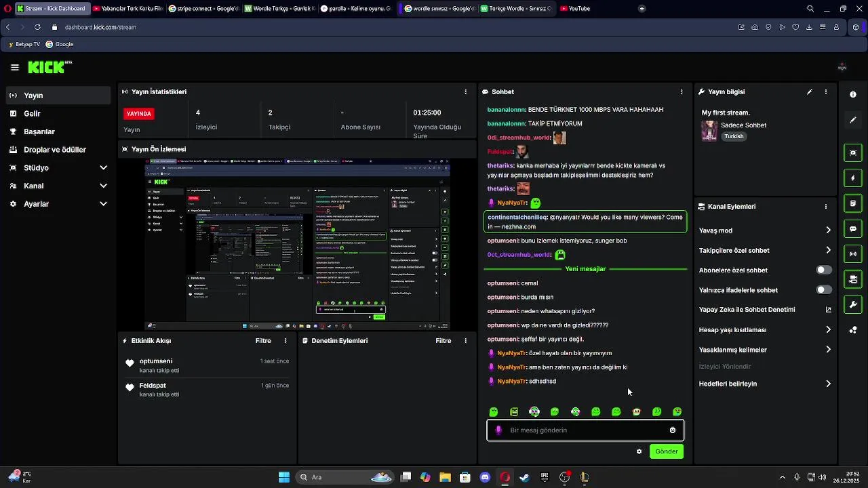The width and height of the screenshot is (868, 488).
Task: Enable Yalnızca ifadelerle sohbet toggle
Action: (x=824, y=290)
